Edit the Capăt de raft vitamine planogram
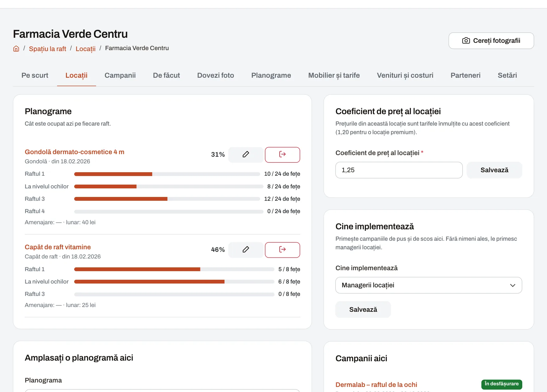This screenshot has height=392, width=547. (246, 250)
